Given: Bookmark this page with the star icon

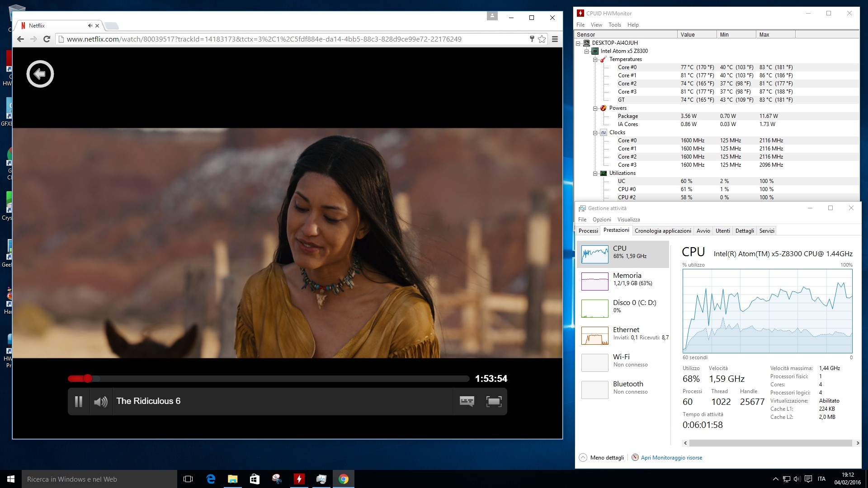Looking at the screenshot, I should (542, 39).
